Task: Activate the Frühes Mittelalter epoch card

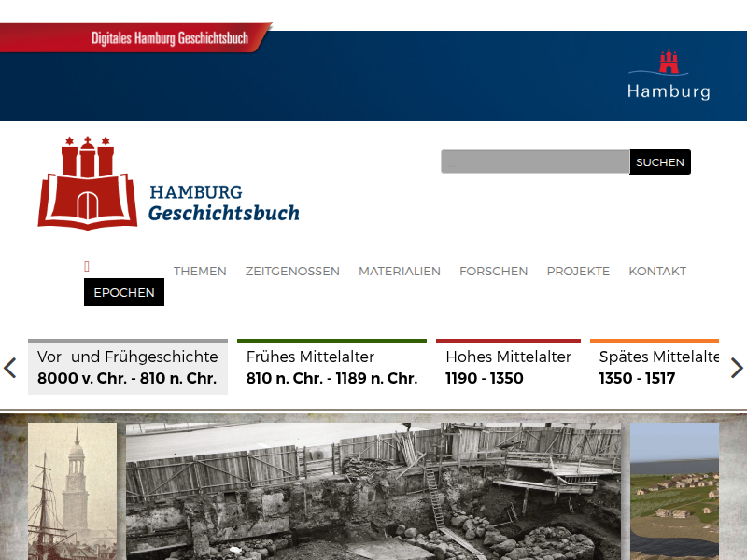Action: coord(331,367)
